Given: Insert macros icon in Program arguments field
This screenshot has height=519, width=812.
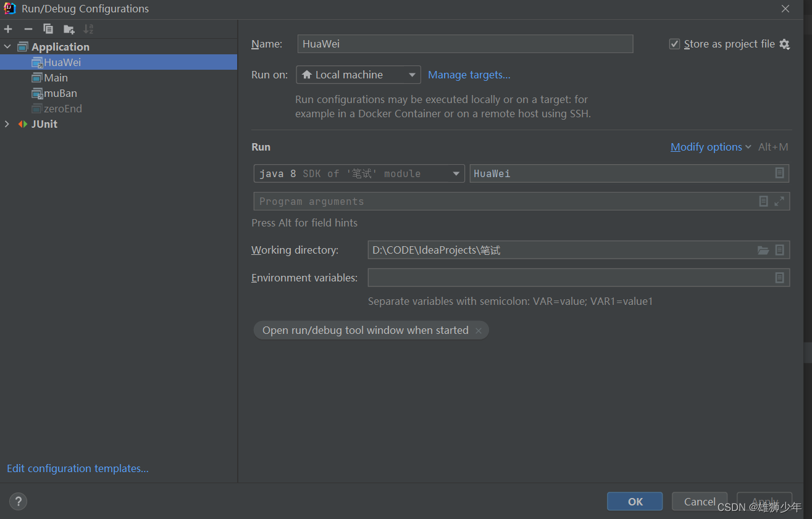Looking at the screenshot, I should point(763,201).
